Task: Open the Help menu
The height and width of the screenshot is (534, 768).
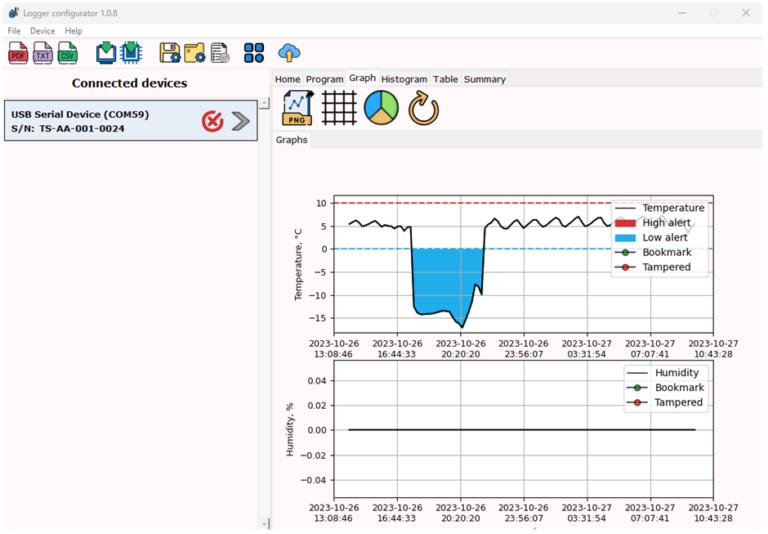Action: [74, 31]
